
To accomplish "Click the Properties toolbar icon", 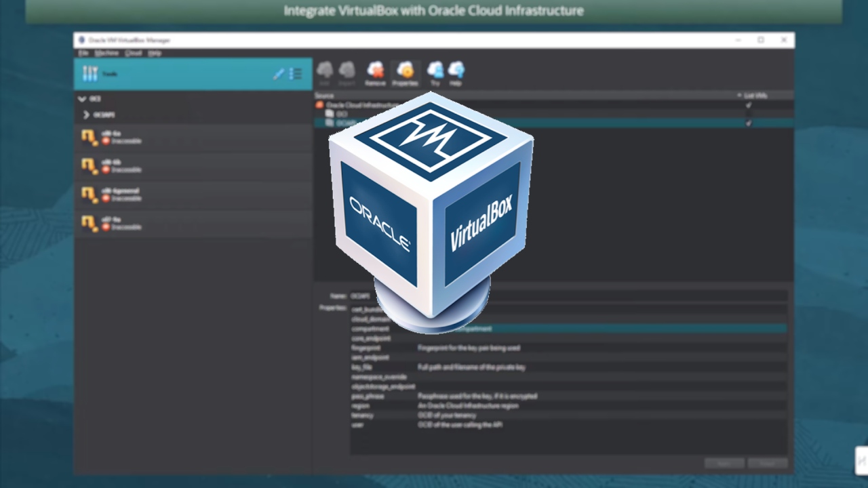I will [x=405, y=73].
